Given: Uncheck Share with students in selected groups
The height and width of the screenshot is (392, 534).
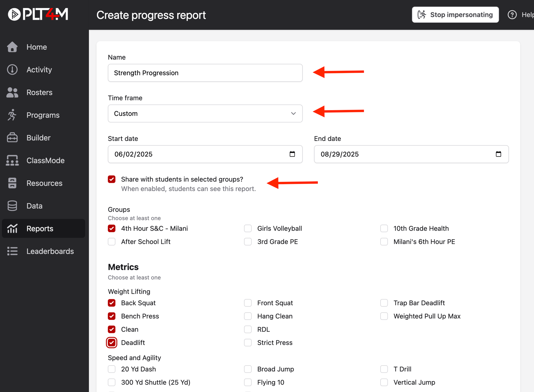Looking at the screenshot, I should tap(112, 179).
